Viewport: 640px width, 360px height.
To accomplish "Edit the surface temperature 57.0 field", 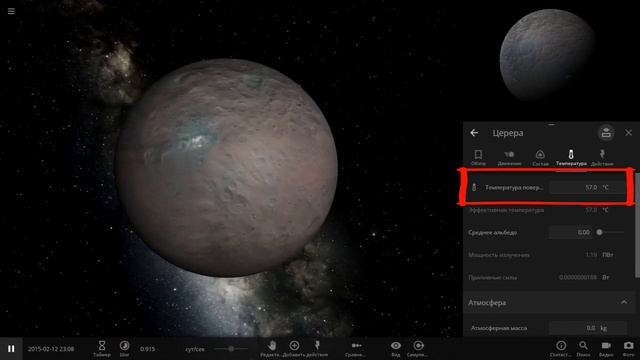I will pos(574,187).
